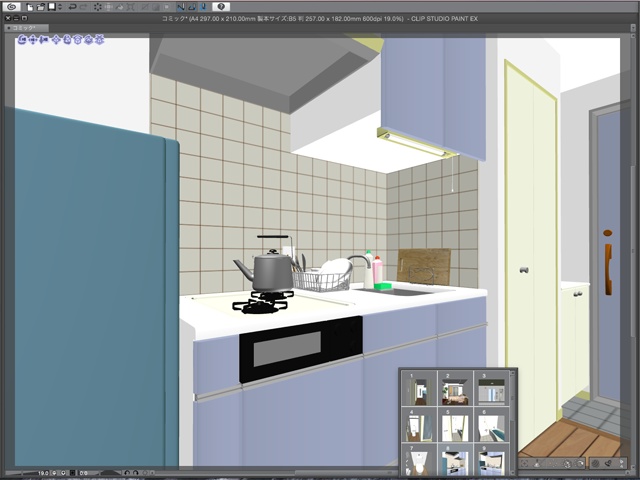Screen dimensions: 640x480
Task: Click the Save icon in command bar
Action: [52, 7]
